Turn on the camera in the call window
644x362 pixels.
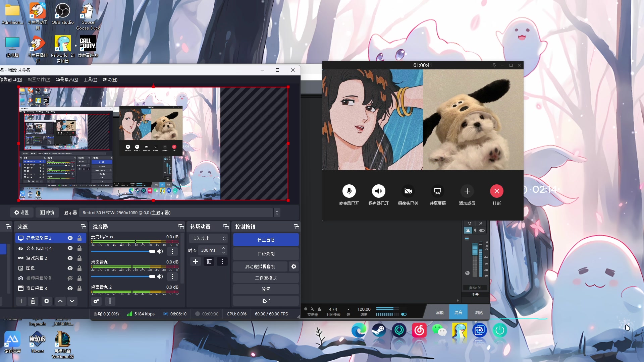(408, 191)
